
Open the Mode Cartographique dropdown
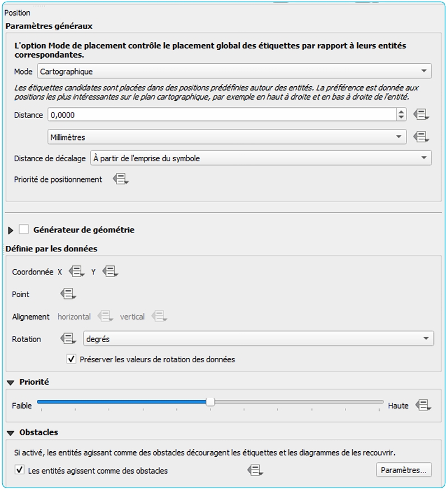tap(234, 71)
